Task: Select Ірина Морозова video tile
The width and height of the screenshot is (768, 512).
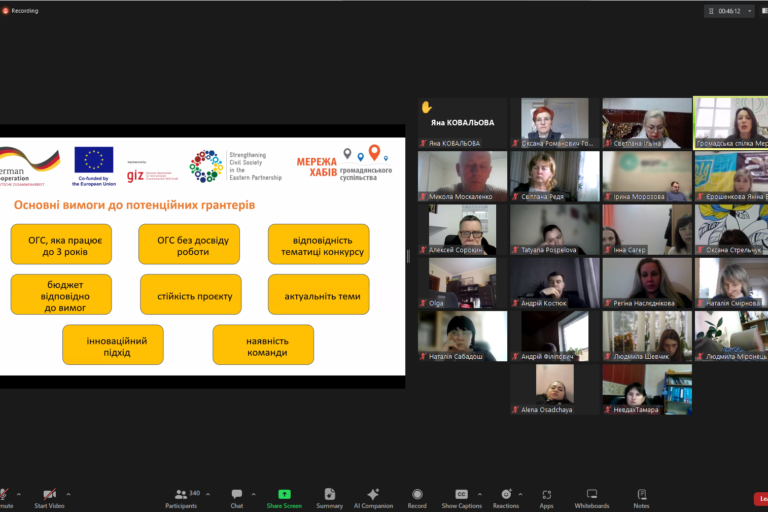Action: pyautogui.click(x=647, y=176)
